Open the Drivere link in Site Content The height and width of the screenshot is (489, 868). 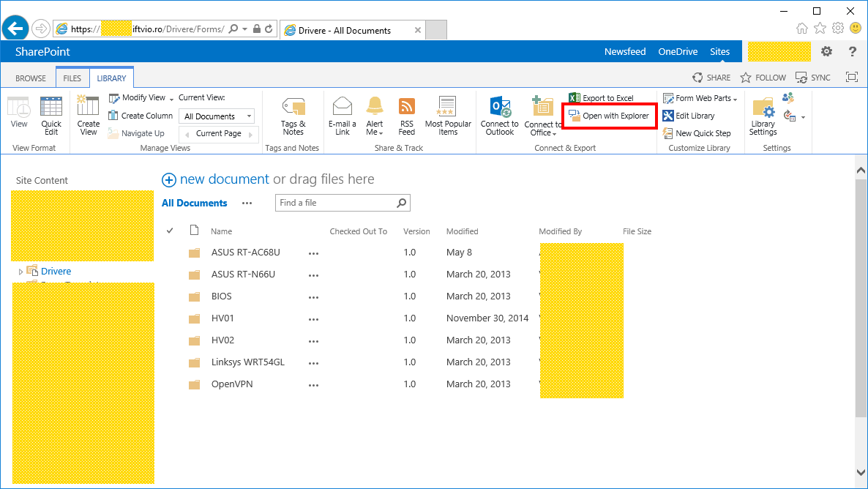click(x=56, y=272)
